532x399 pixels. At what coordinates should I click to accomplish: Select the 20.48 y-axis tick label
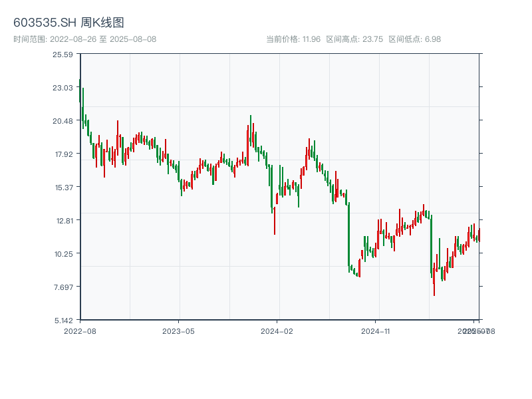click(63, 120)
